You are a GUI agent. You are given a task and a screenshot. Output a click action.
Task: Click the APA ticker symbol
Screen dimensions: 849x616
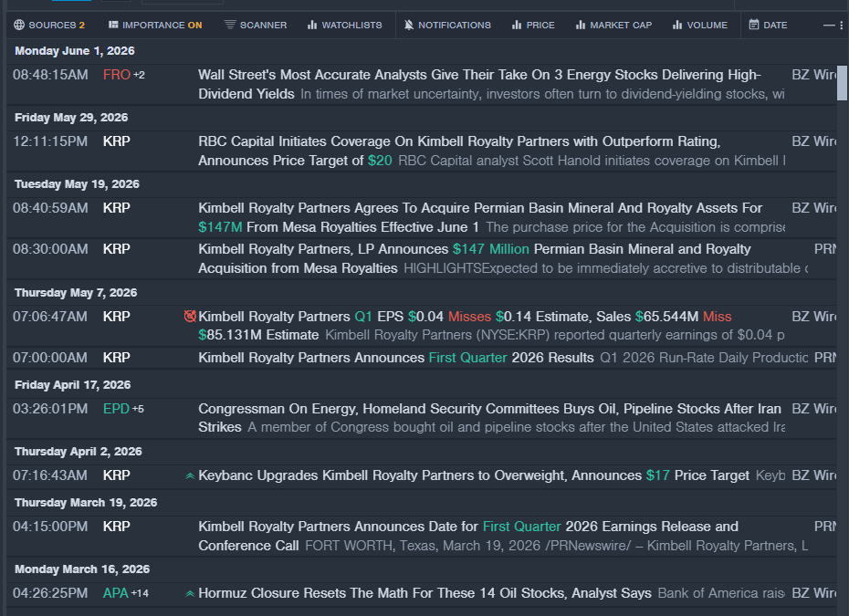[x=115, y=593]
